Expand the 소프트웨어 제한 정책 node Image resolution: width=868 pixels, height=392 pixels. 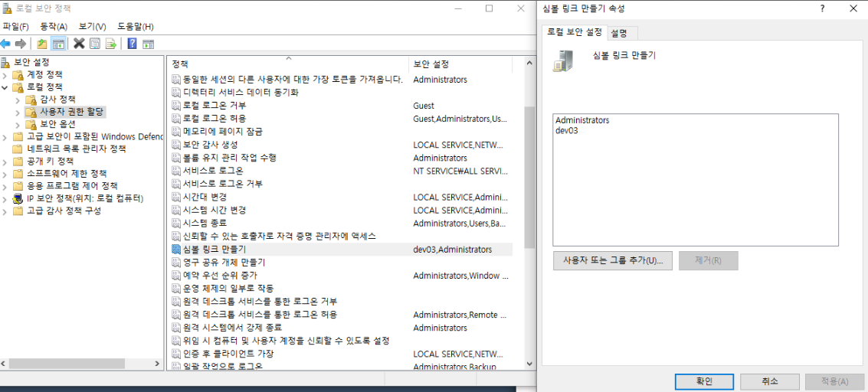click(5, 174)
